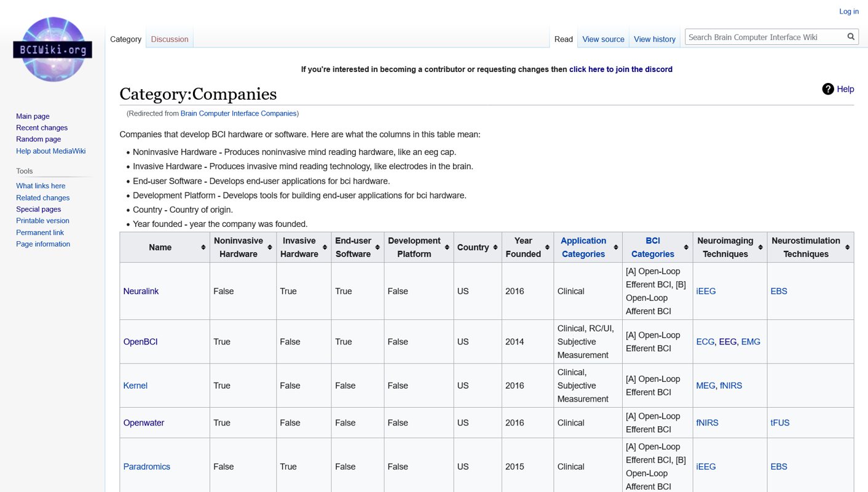Screen dimensions: 868x492
Task: Open the OpenBCI company page
Action: coord(140,341)
